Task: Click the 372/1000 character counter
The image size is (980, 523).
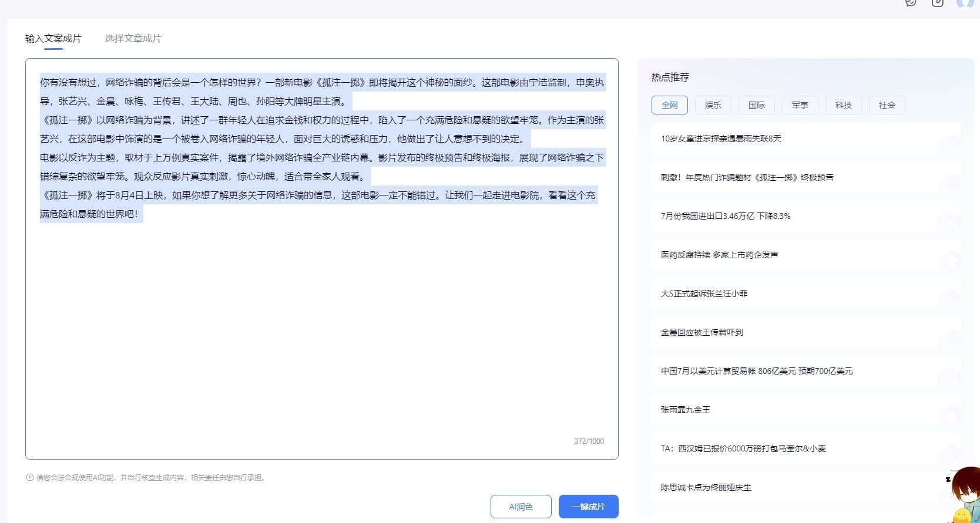Action: point(589,441)
